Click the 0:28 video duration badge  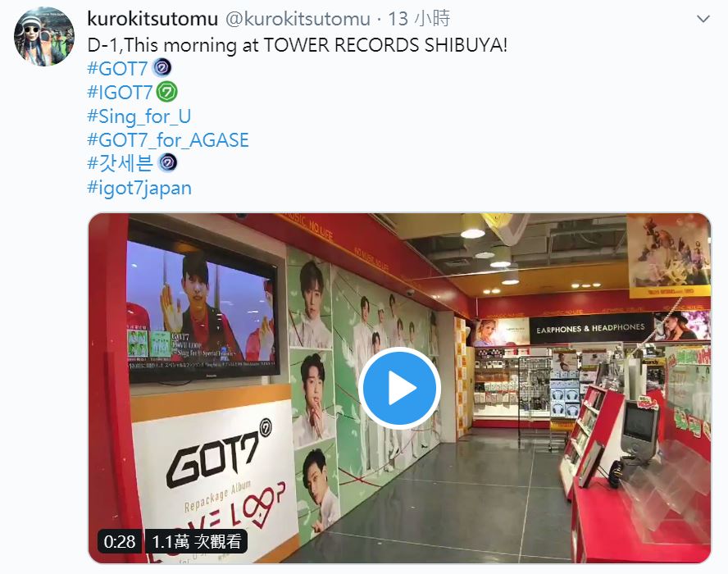(x=120, y=541)
